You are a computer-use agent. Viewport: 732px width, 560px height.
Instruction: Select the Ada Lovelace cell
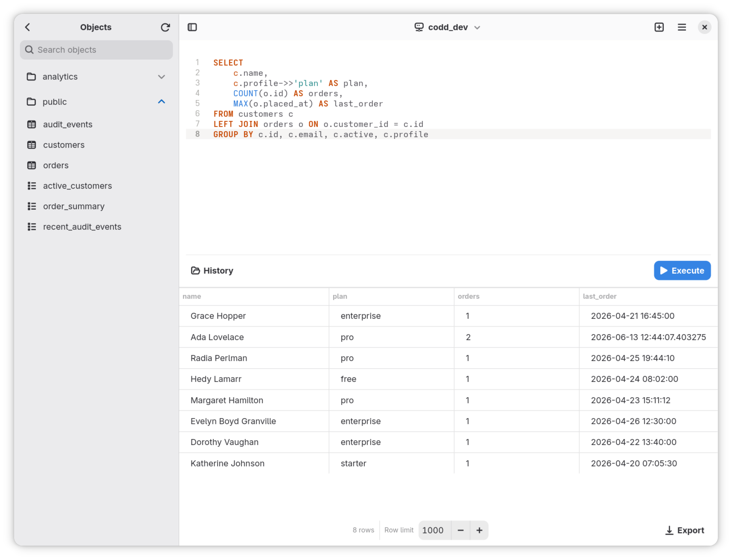[x=254, y=337]
